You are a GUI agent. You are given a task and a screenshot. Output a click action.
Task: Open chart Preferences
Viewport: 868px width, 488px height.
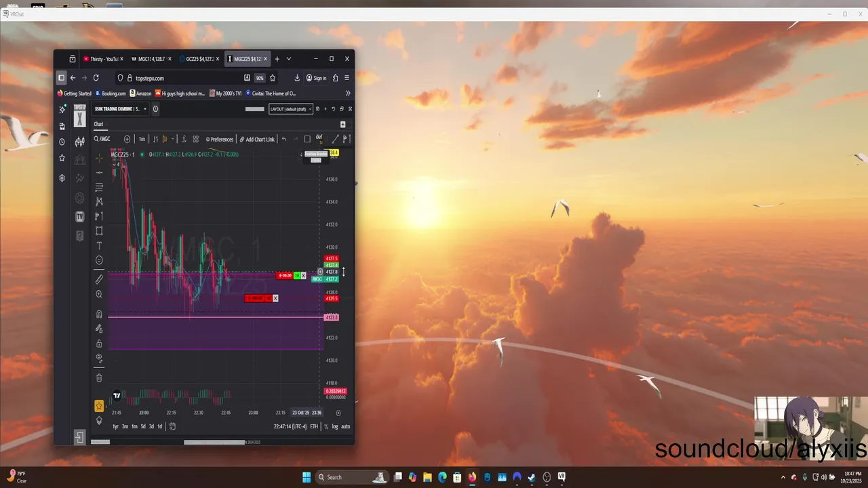[220, 139]
